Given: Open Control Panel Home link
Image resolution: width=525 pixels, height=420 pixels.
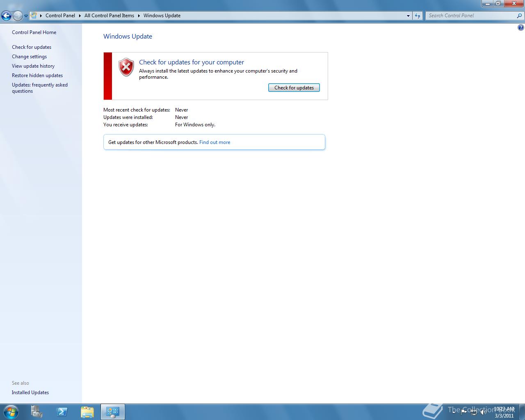Looking at the screenshot, I should 34,32.
